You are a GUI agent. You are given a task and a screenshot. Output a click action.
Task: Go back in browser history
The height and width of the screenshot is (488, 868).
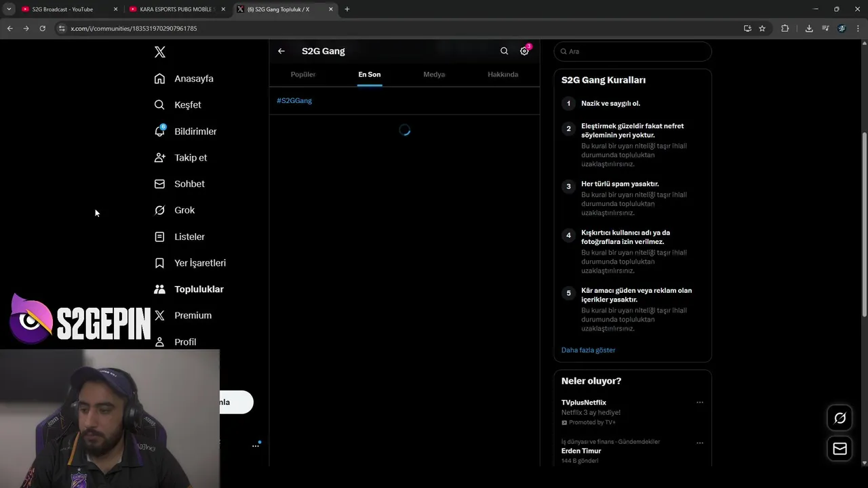pyautogui.click(x=10, y=28)
